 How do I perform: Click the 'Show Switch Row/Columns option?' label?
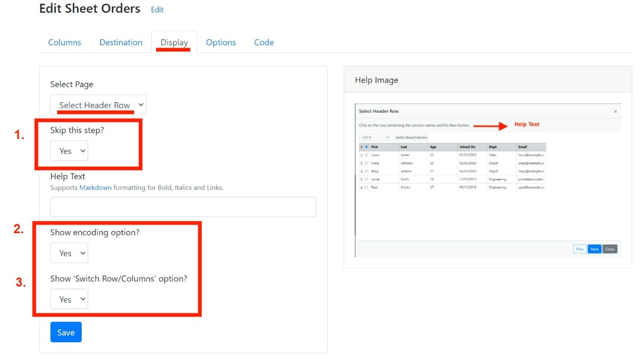119,279
